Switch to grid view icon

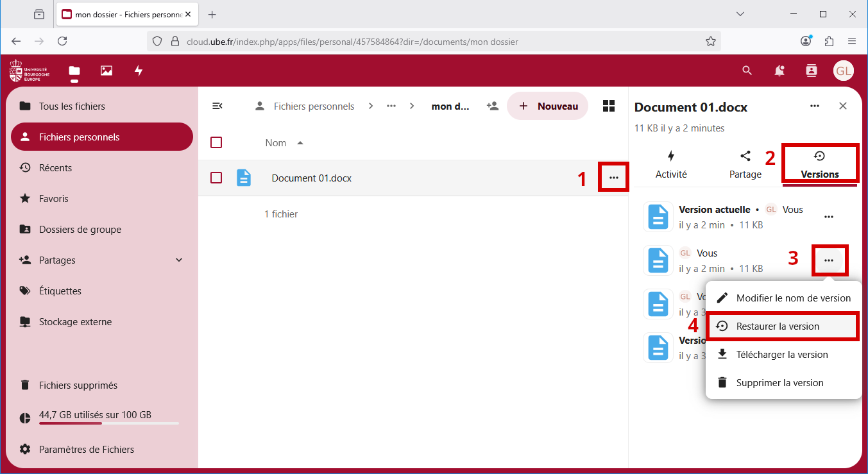click(x=609, y=106)
